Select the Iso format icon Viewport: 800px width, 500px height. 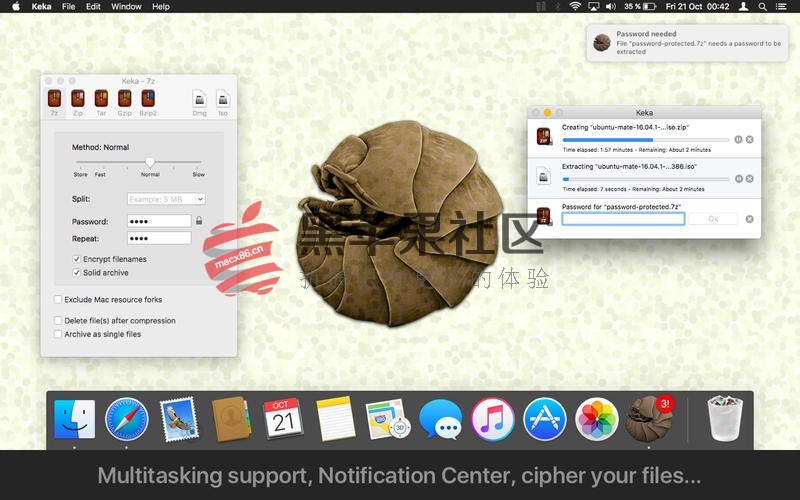223,99
